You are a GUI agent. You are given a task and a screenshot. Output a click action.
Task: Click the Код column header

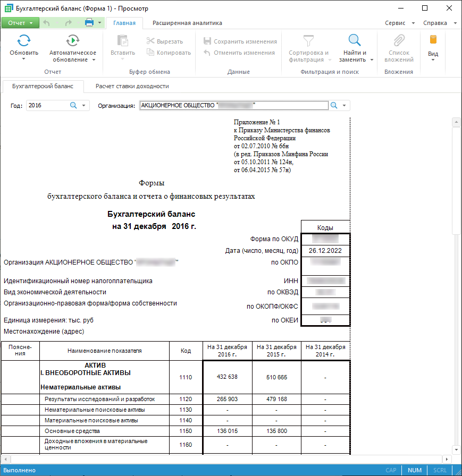[x=186, y=351]
